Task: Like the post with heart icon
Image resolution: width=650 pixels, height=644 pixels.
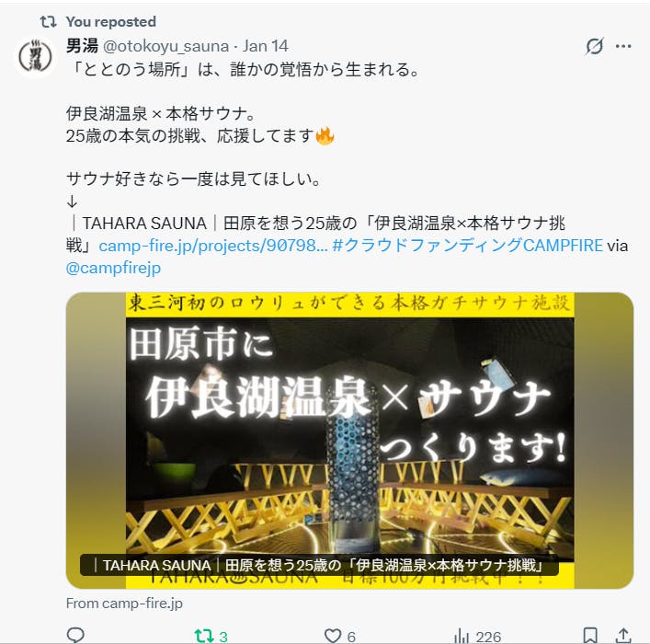Action: point(333,636)
